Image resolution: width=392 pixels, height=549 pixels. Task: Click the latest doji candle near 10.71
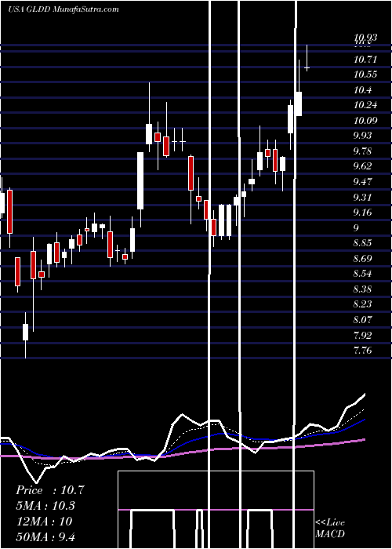point(307,67)
